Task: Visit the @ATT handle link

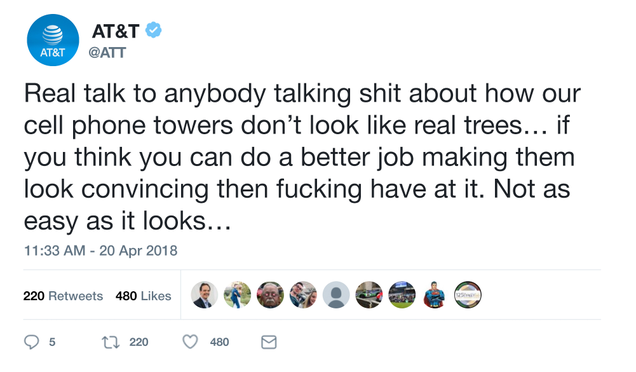Action: [107, 53]
